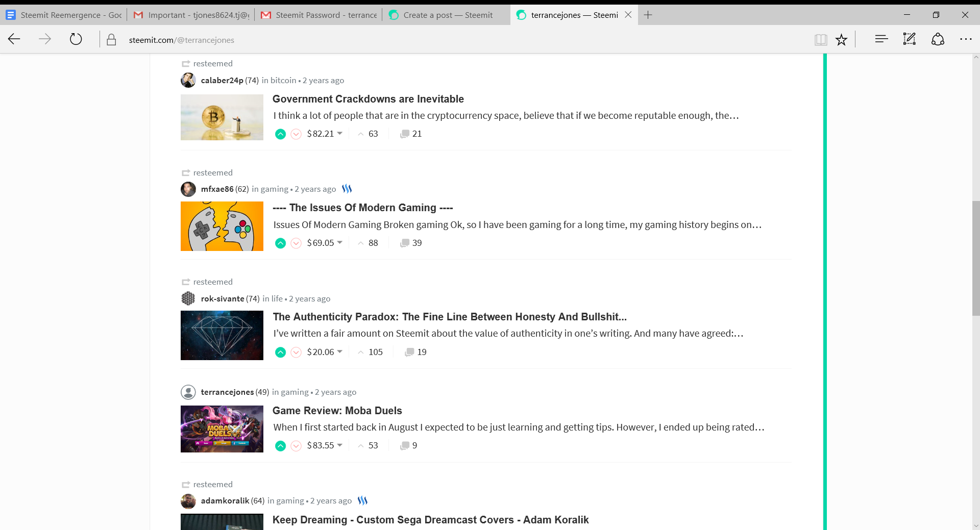
Task: Upvote the Government Crackdowns post
Action: pos(280,134)
